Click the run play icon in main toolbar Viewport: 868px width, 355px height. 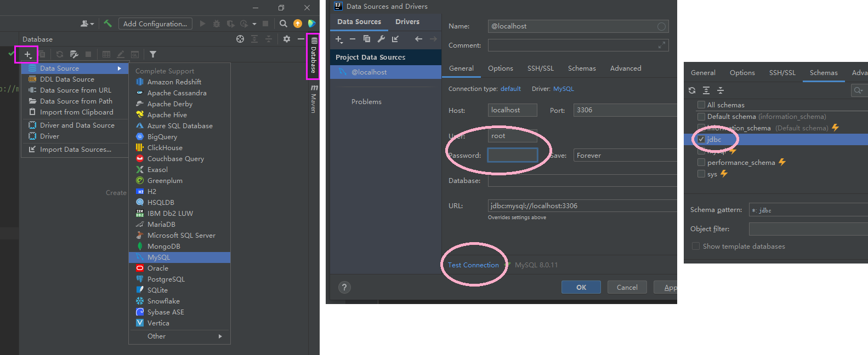coord(203,24)
